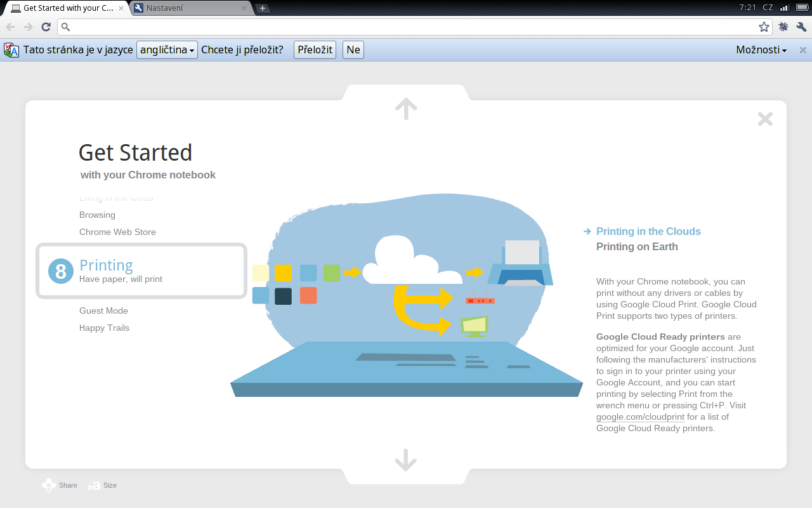Select the Guest Mode chapter
Screen dimensions: 812x508
click(x=103, y=311)
